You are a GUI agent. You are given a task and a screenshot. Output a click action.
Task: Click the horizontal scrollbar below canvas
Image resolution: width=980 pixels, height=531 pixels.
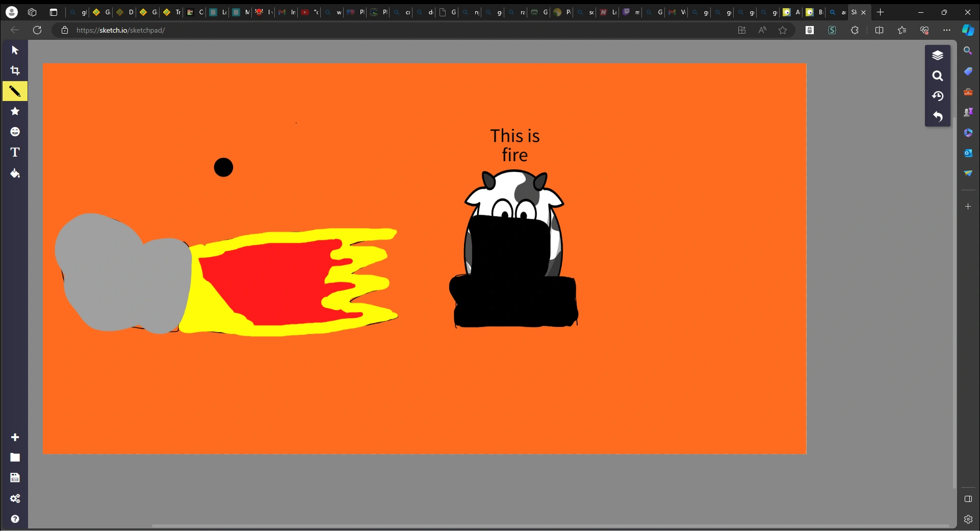pyautogui.click(x=551, y=525)
